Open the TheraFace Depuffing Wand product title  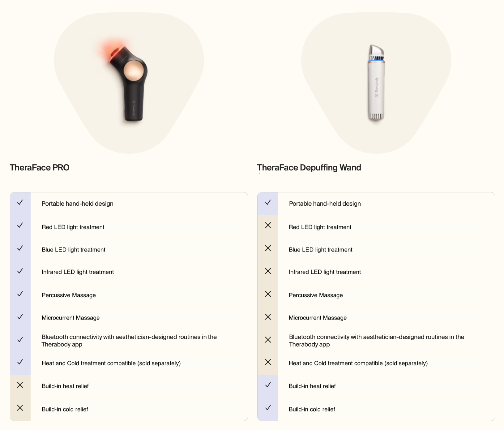(309, 168)
